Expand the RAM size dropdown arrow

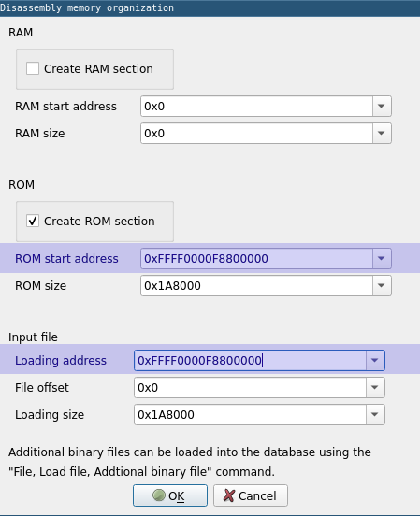(382, 134)
